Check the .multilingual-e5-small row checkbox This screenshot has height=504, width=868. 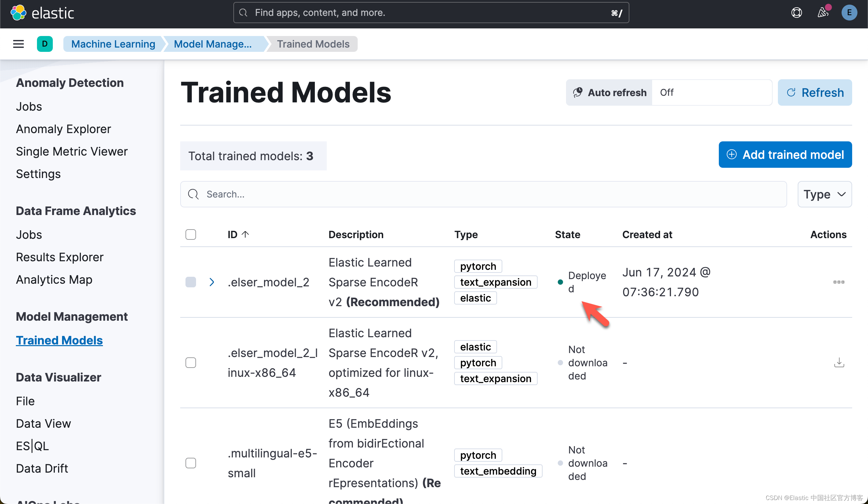click(190, 463)
